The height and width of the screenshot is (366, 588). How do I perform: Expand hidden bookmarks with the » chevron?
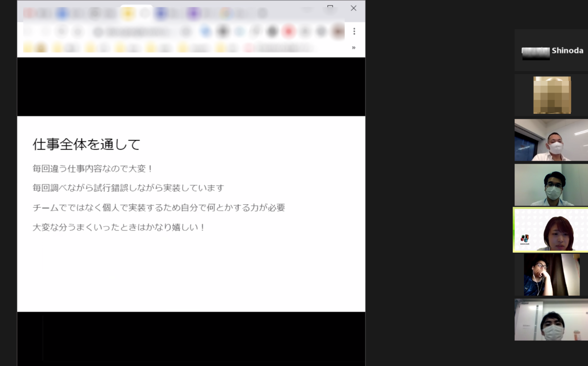point(353,48)
